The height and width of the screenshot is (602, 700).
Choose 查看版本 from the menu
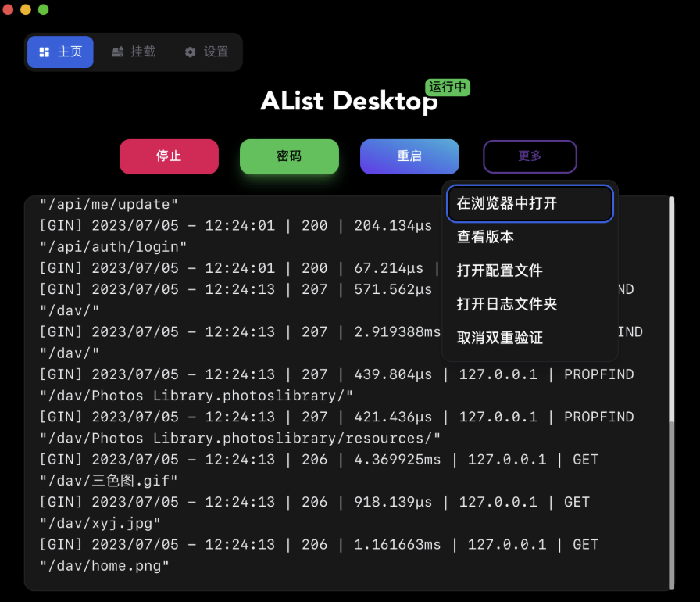(x=530, y=237)
